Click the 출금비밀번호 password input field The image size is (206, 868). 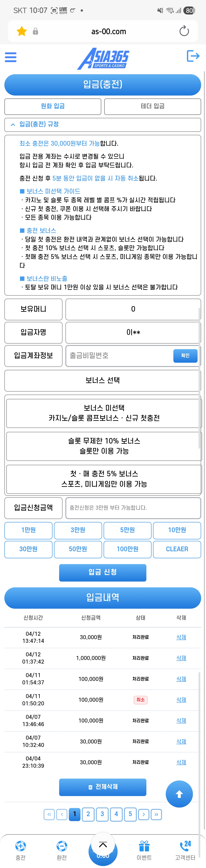pos(118,355)
